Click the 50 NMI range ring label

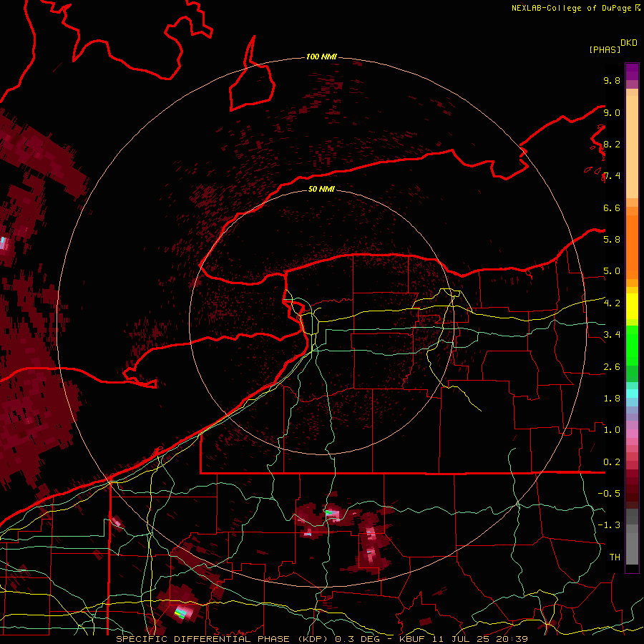tap(321, 189)
